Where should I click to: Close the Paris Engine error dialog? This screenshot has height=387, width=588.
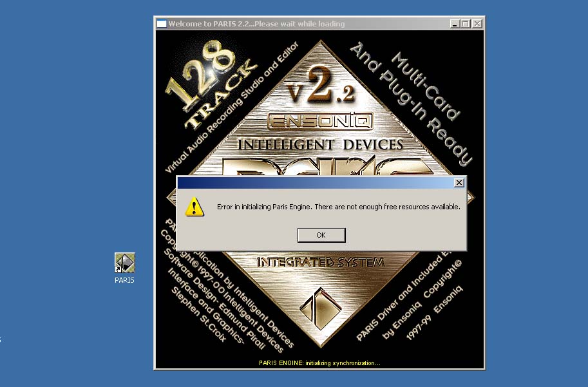(459, 183)
